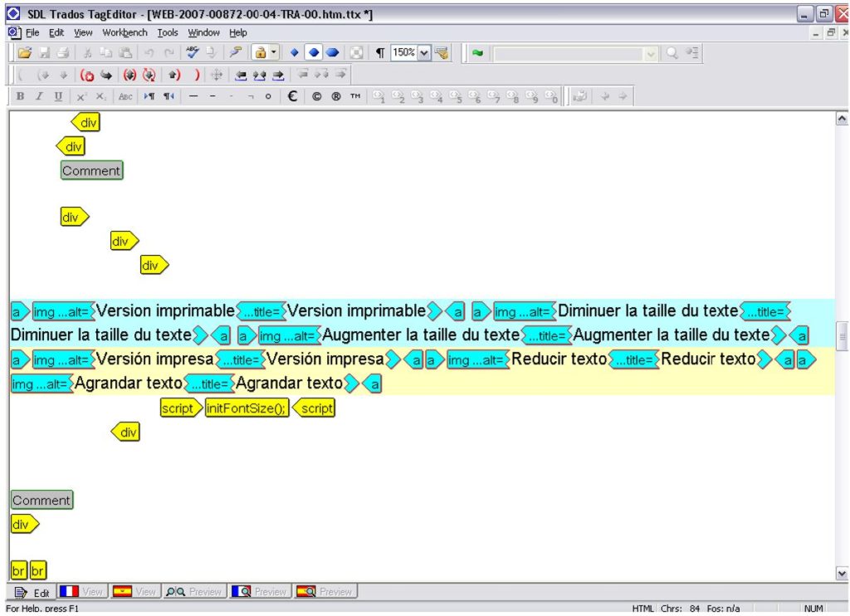Click the Save disk icon
Screen dimensions: 850x616
tap(45, 53)
